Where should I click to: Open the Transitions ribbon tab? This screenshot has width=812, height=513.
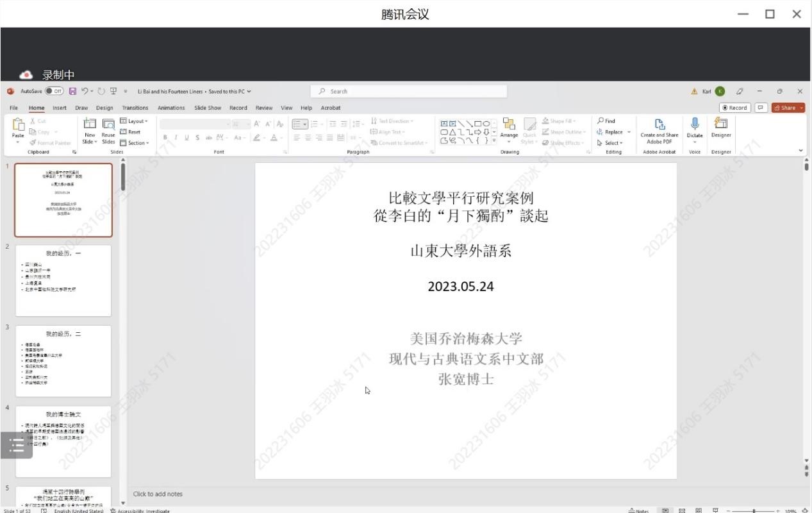tap(135, 108)
